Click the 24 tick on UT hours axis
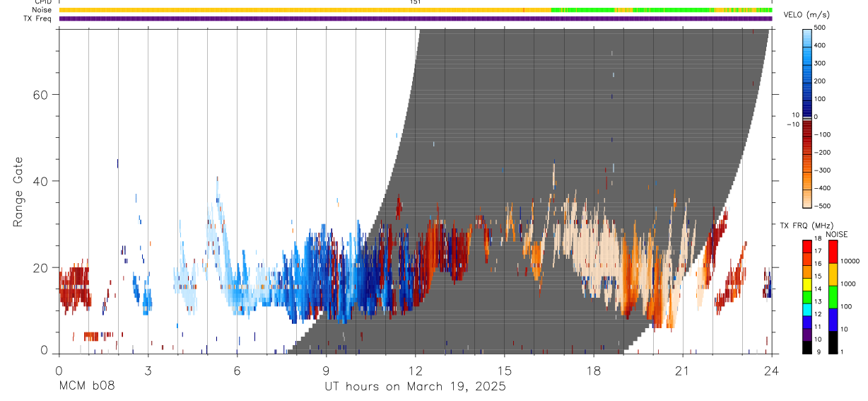Image resolution: width=868 pixels, height=401 pixels. [x=771, y=371]
